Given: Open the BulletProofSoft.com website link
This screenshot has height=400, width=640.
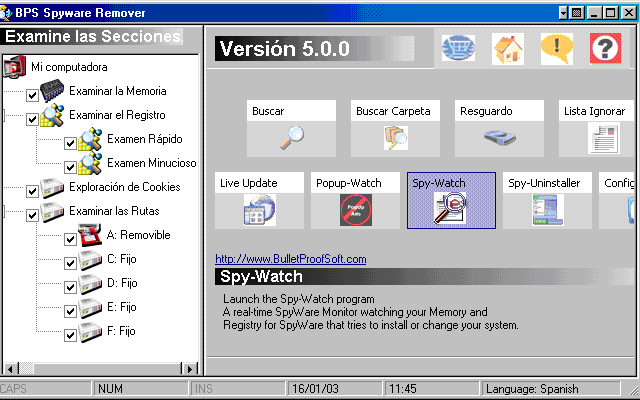Looking at the screenshot, I should click(x=291, y=259).
